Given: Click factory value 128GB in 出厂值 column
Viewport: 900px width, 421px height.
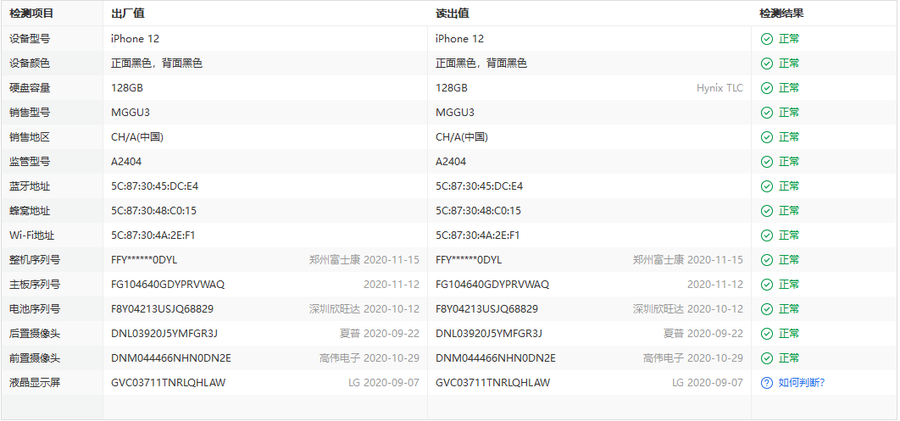Looking at the screenshot, I should 127,88.
